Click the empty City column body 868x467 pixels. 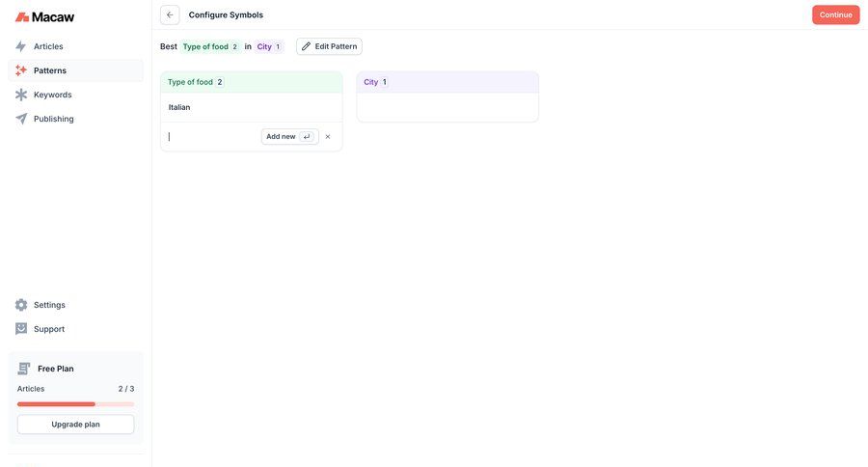448,107
